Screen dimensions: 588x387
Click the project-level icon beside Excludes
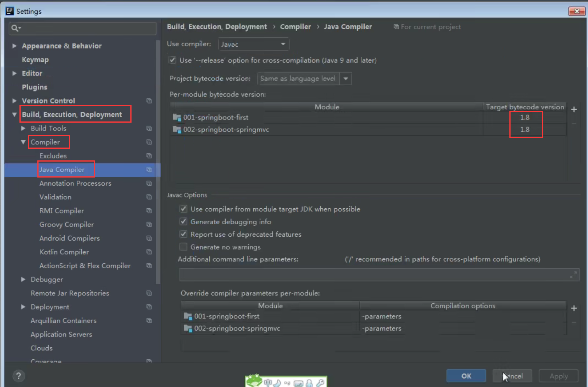(149, 156)
